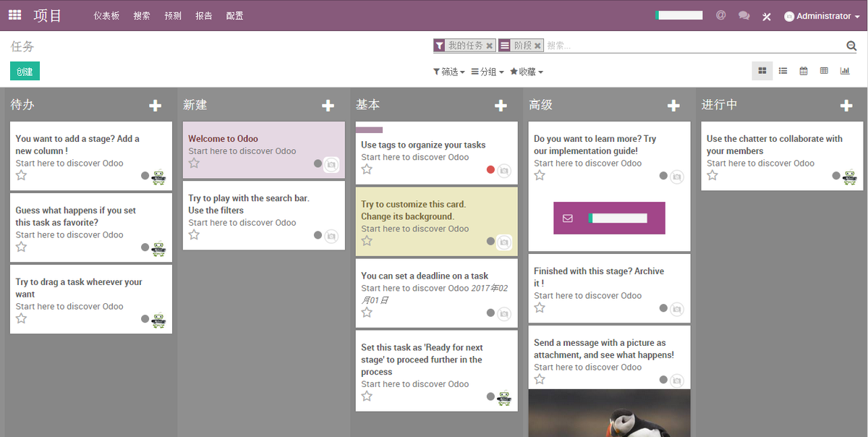The width and height of the screenshot is (868, 437).
Task: Click assignee avatar on 'Set this task as Ready' card
Action: pyautogui.click(x=504, y=397)
